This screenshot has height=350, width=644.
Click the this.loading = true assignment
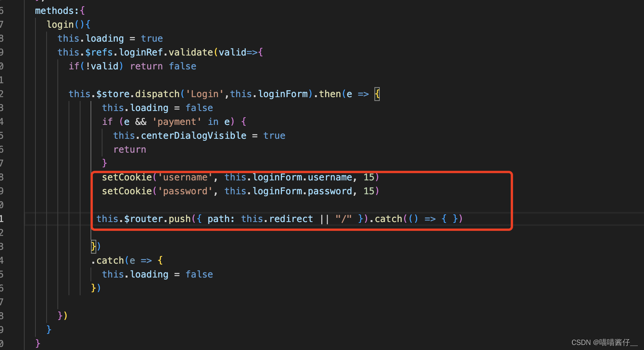pos(110,38)
